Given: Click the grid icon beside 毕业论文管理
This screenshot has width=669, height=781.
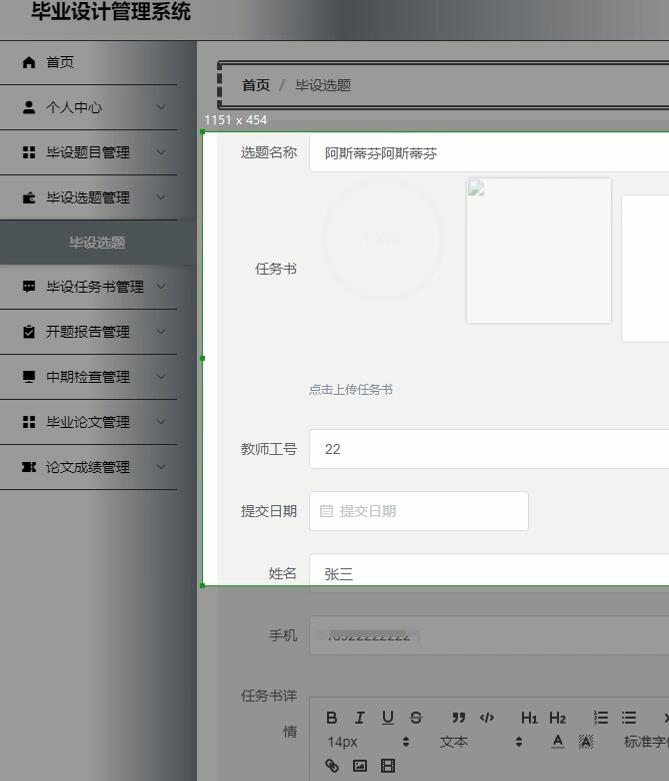Looking at the screenshot, I should [29, 422].
